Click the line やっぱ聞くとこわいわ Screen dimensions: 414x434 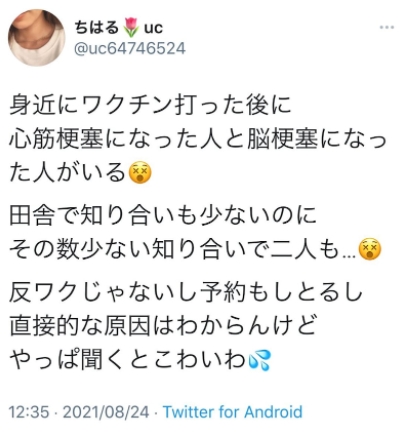point(128,361)
